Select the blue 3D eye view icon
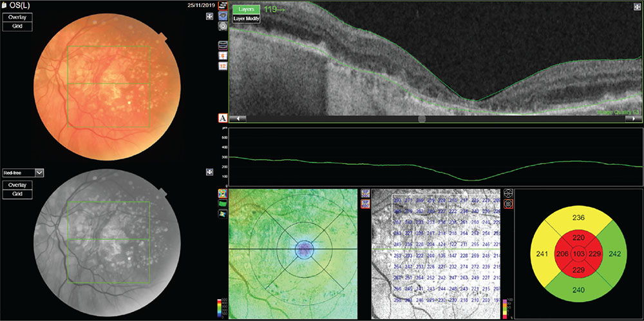The height and width of the screenshot is (321, 644). pyautogui.click(x=223, y=15)
